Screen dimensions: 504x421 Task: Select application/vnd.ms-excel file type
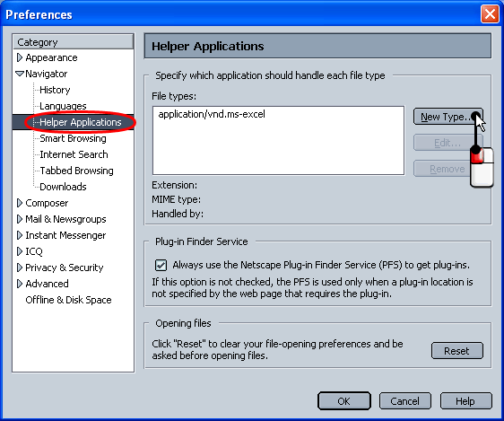click(212, 114)
